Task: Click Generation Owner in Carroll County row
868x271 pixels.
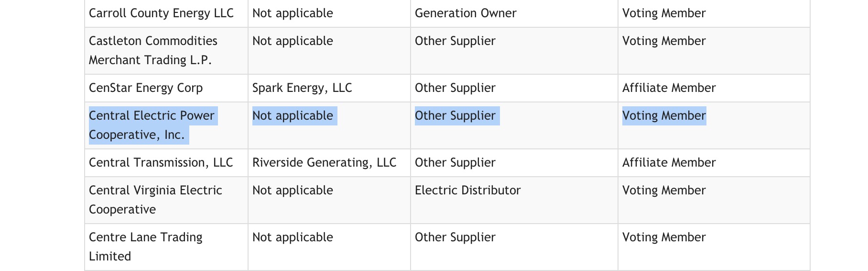Action: 466,13
